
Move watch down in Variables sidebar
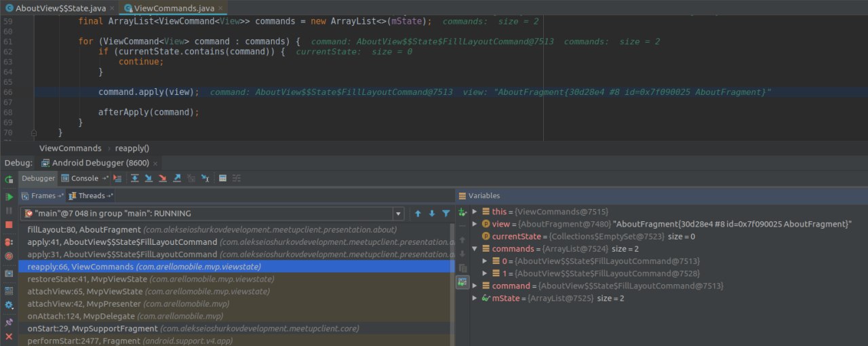(x=462, y=254)
